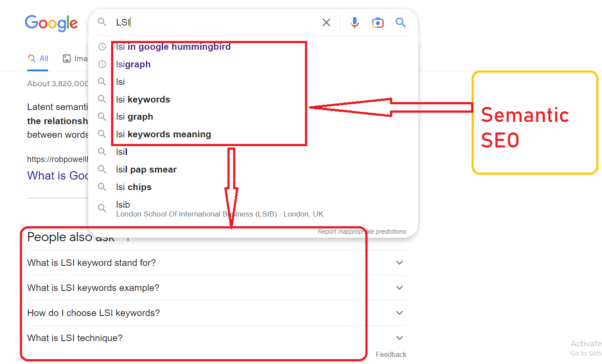602x364 pixels.
Task: Expand 'What is LSI keyword stand for?'
Action: click(x=217, y=263)
